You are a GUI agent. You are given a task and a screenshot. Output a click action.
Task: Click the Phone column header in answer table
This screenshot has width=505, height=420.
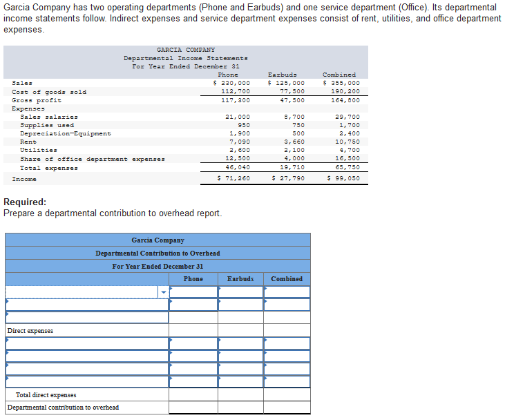tap(193, 279)
